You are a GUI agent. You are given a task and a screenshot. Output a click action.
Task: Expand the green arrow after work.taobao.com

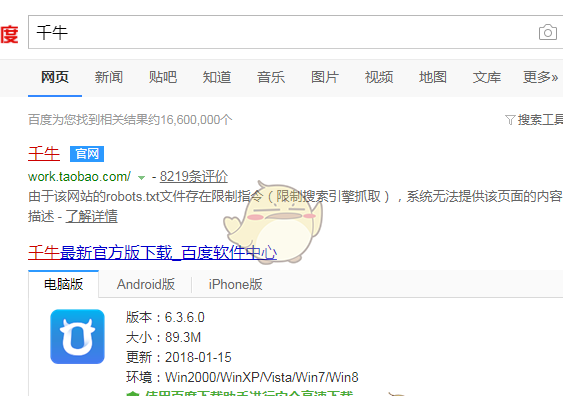pos(141,177)
